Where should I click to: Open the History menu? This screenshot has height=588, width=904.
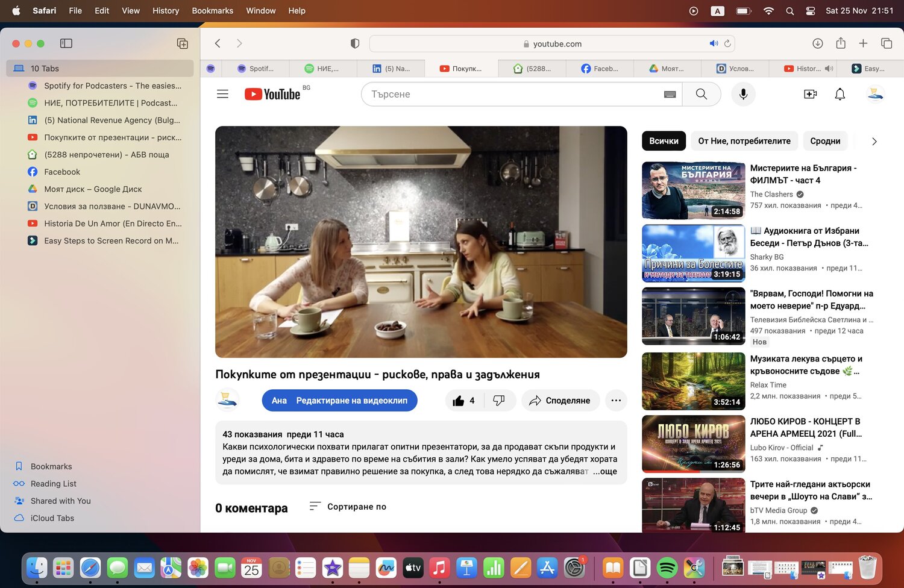pos(166,10)
